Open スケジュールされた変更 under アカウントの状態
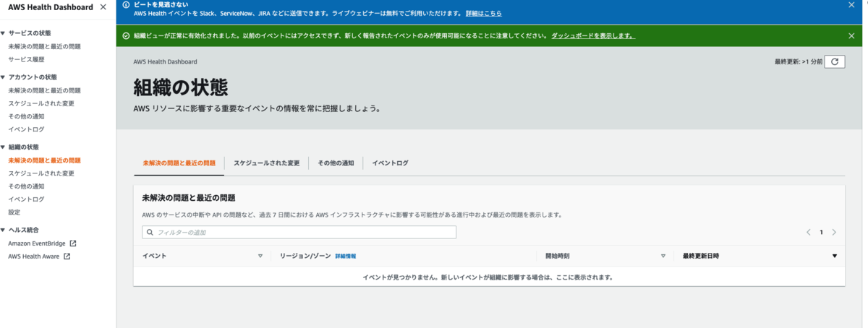The image size is (868, 328). pos(41,103)
